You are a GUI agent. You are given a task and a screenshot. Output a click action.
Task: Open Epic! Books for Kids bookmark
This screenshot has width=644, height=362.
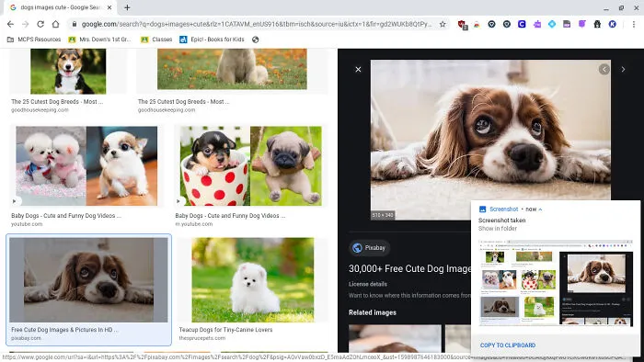pyautogui.click(x=212, y=40)
